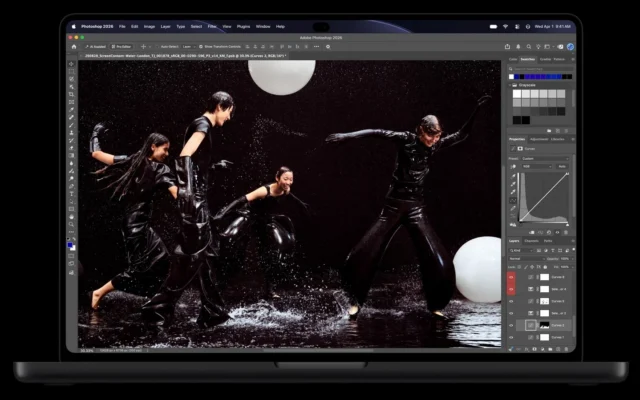The image size is (640, 400).
Task: Select the Lasso tool
Action: tap(71, 79)
